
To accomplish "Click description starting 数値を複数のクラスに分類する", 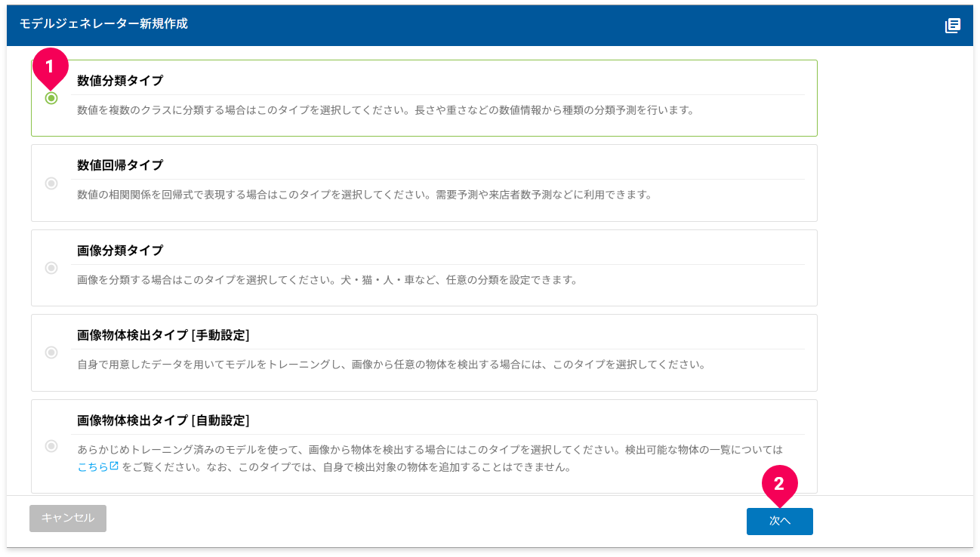I will 385,110.
